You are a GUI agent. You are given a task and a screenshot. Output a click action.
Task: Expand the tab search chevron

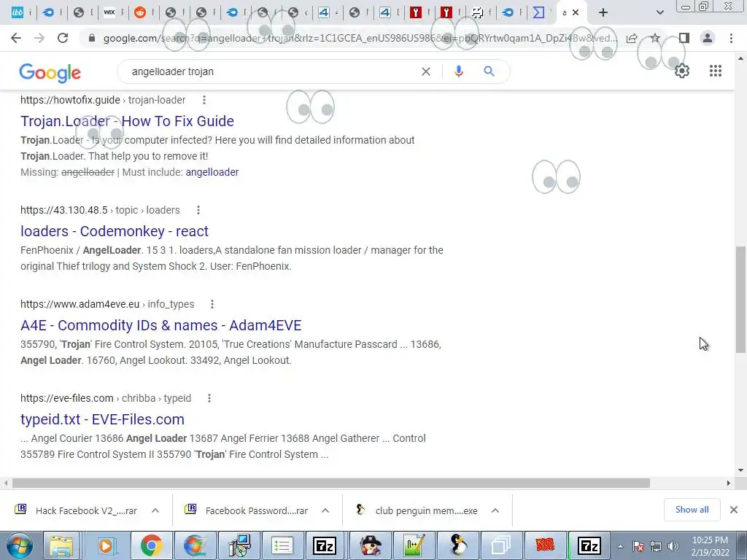coord(659,12)
